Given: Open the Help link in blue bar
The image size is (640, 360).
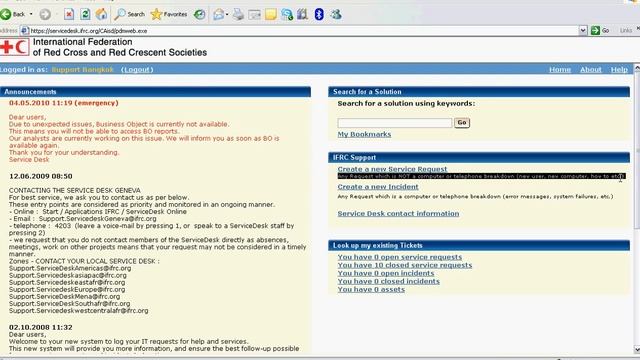Looking at the screenshot, I should (x=619, y=69).
